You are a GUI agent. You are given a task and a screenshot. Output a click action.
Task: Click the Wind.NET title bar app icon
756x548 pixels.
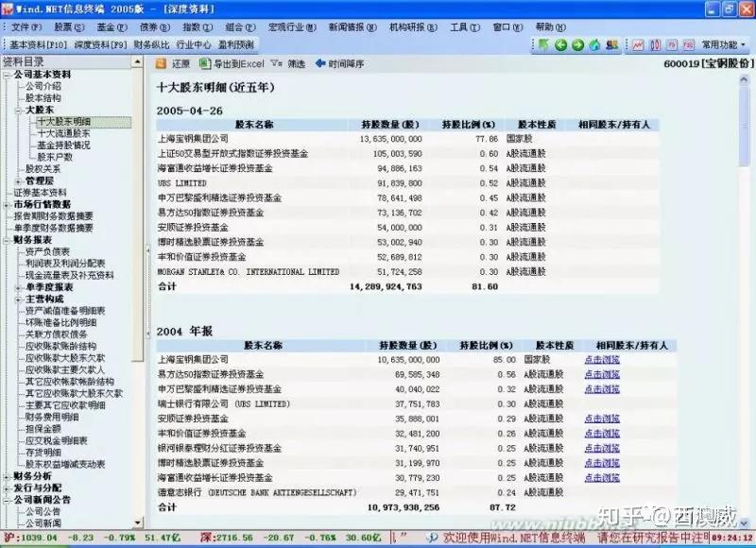8,9
